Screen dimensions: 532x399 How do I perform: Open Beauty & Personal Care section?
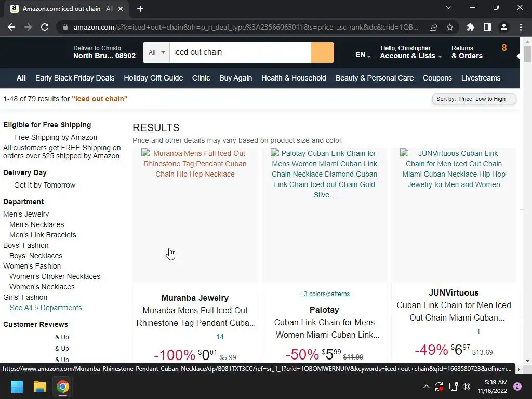point(375,78)
